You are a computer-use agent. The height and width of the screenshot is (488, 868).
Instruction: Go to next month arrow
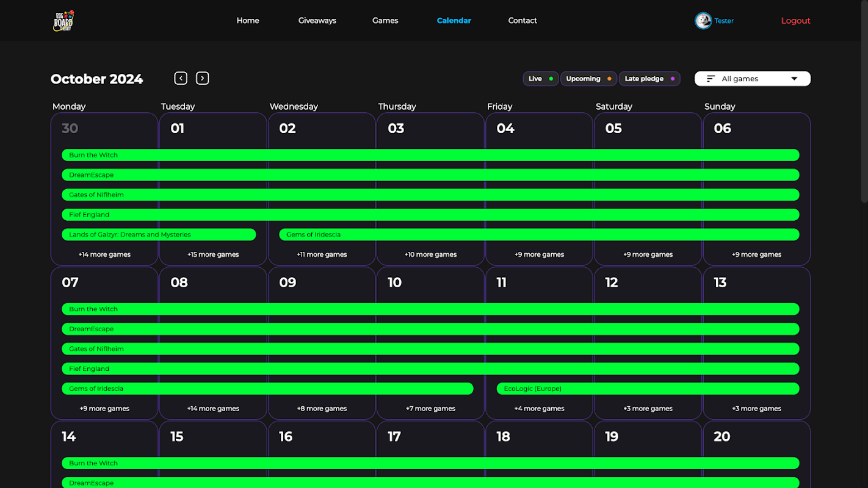pyautogui.click(x=203, y=78)
